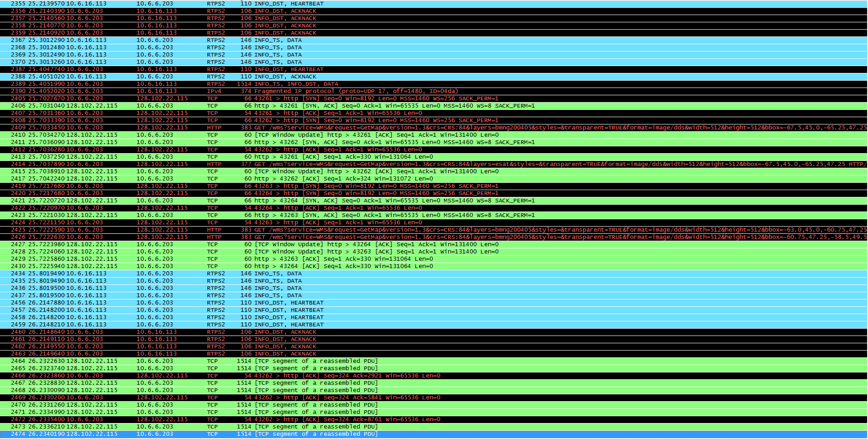868x439 pixels.
Task: Select packet 2367 INFO_TS DATA row
Action: (x=434, y=40)
